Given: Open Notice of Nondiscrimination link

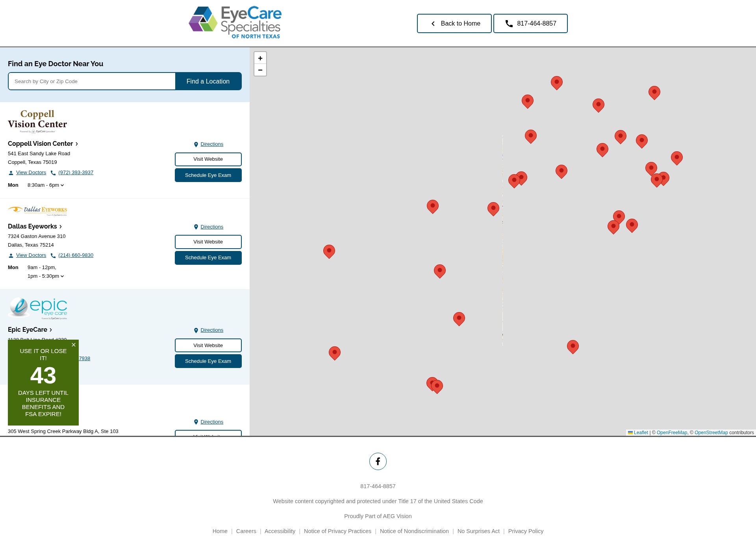Looking at the screenshot, I should 414,531.
